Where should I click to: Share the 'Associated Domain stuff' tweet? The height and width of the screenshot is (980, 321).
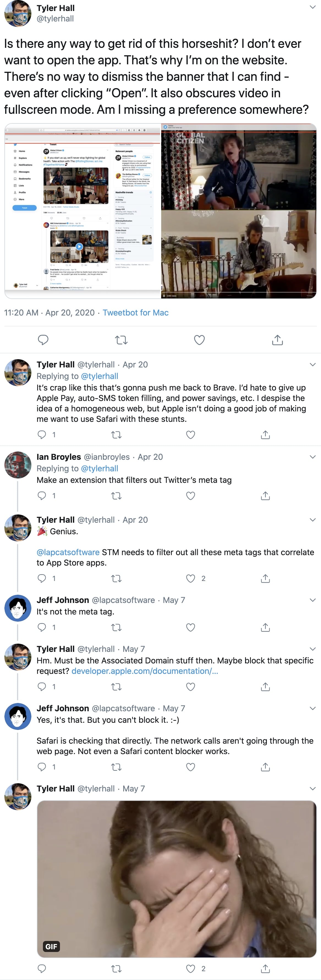[x=265, y=687]
